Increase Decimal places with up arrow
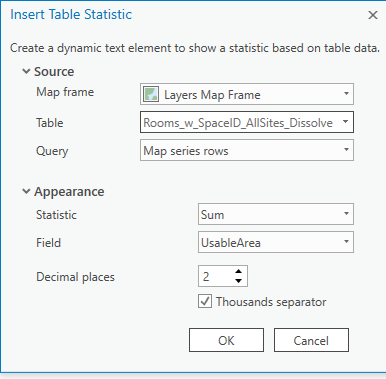The image size is (386, 379). point(238,271)
